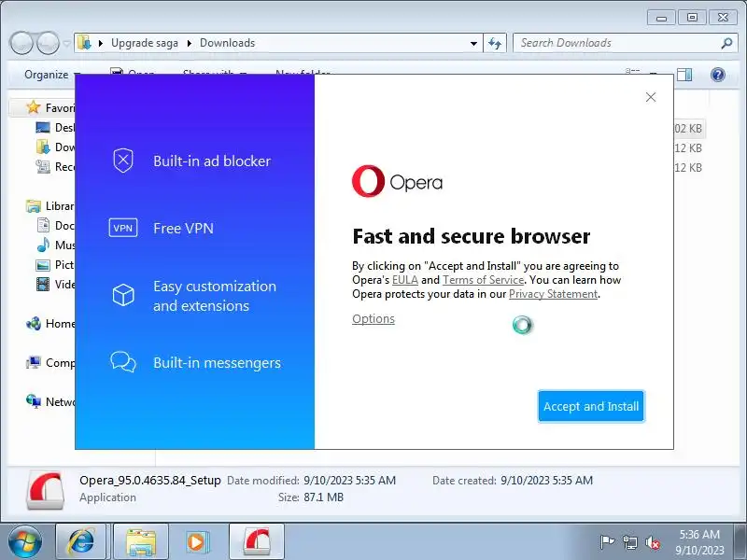The height and width of the screenshot is (560, 747).
Task: Click the Built-in messengers text
Action: pos(218,363)
